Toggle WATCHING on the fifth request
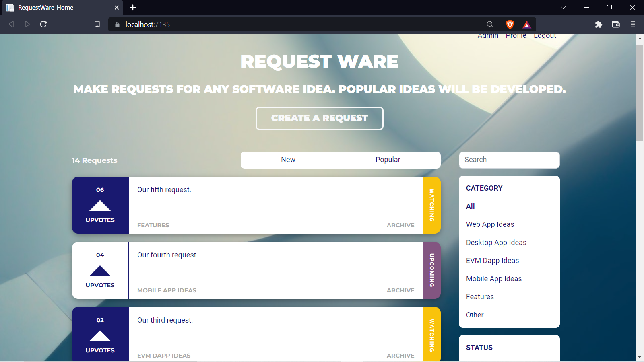 [x=431, y=205]
